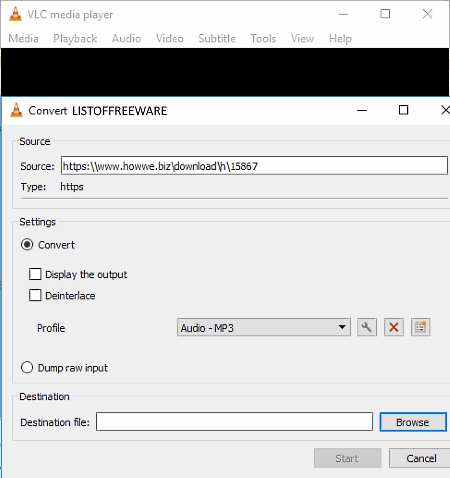Click the Start button

347,458
